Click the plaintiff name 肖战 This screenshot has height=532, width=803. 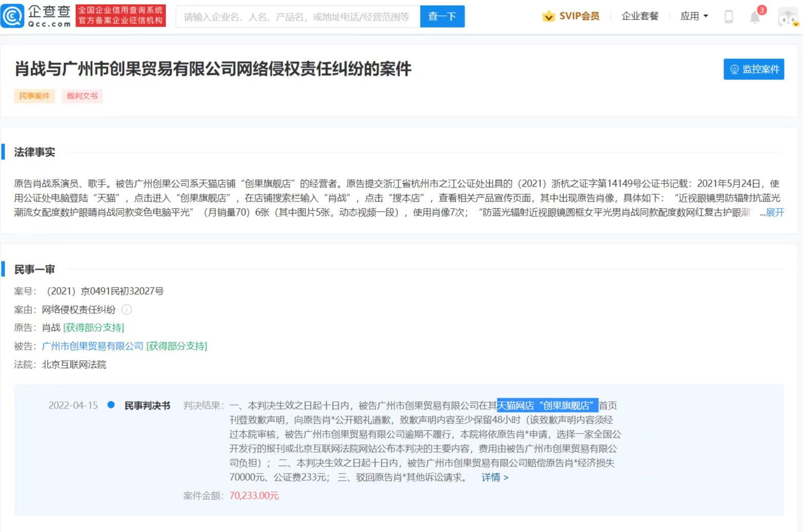(x=51, y=328)
